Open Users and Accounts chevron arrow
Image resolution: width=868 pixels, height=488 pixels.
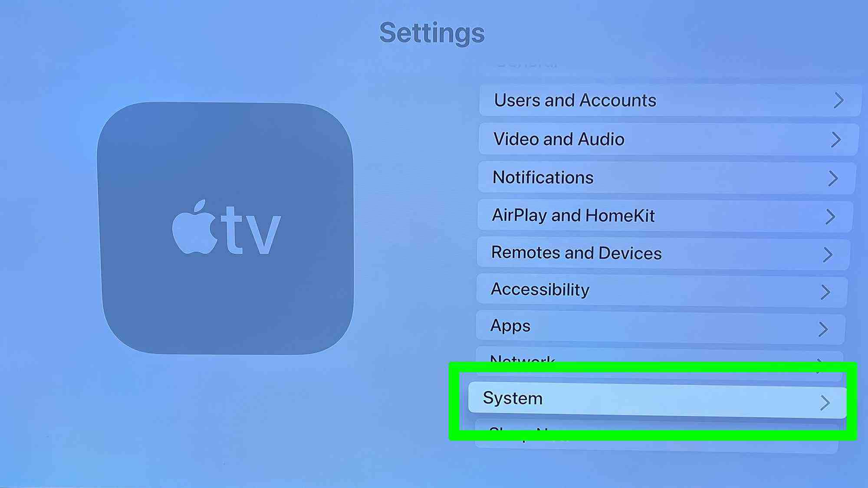[x=838, y=100]
